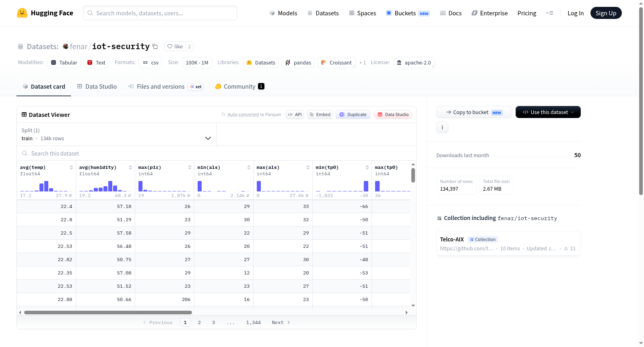Click the avg(temp) histogram chart
644x347 pixels.
pyautogui.click(x=46, y=186)
